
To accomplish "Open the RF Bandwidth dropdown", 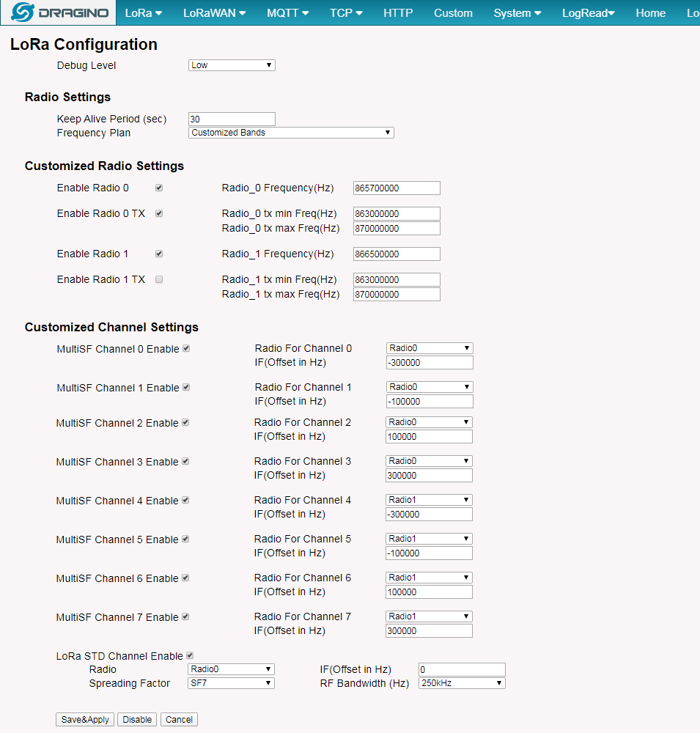I will pyautogui.click(x=462, y=683).
